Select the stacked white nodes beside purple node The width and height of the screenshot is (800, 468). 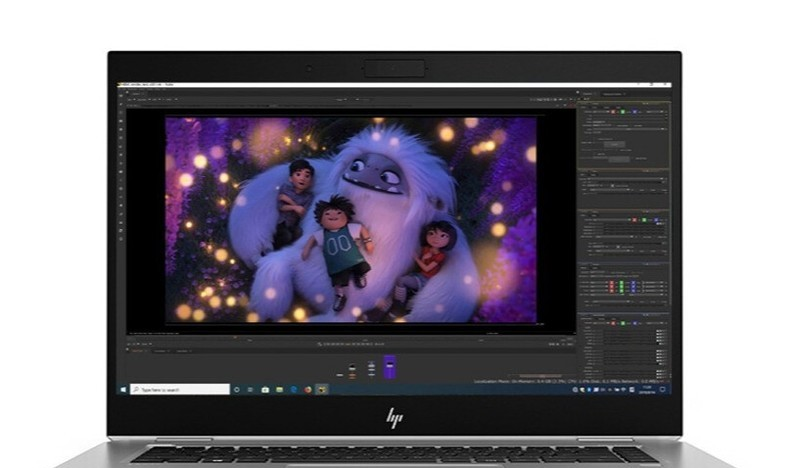pyautogui.click(x=371, y=368)
